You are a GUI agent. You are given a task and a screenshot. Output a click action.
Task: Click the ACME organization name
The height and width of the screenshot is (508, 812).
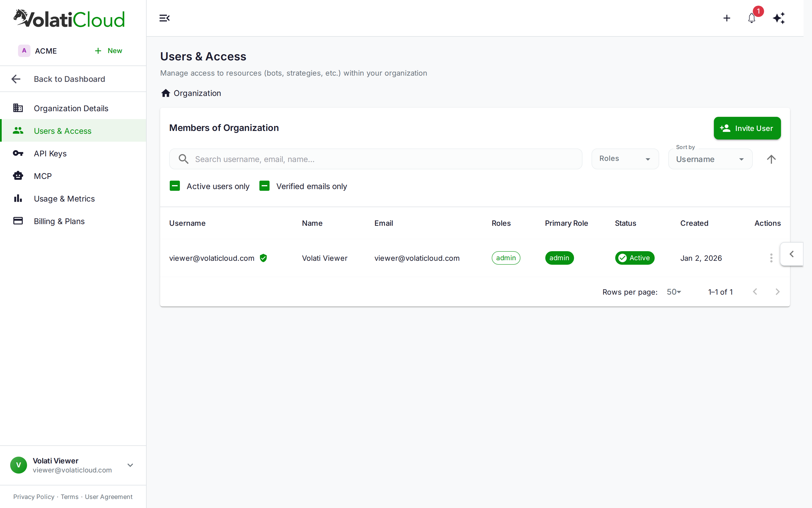click(x=46, y=51)
